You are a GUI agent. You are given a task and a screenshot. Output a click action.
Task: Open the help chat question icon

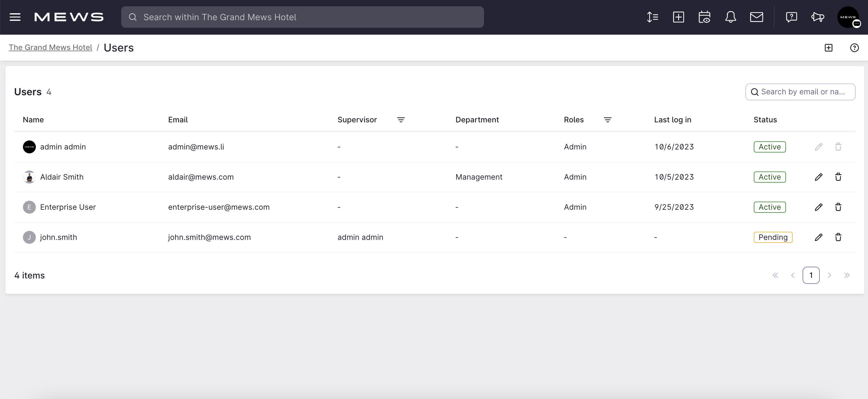[x=791, y=17]
